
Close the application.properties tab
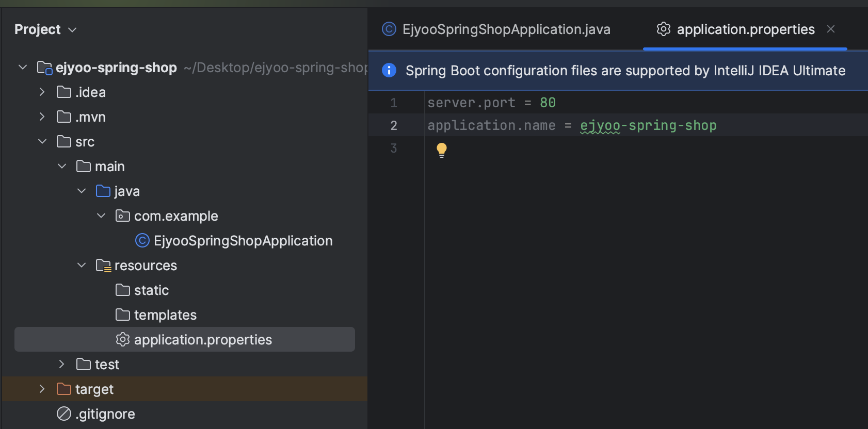831,29
